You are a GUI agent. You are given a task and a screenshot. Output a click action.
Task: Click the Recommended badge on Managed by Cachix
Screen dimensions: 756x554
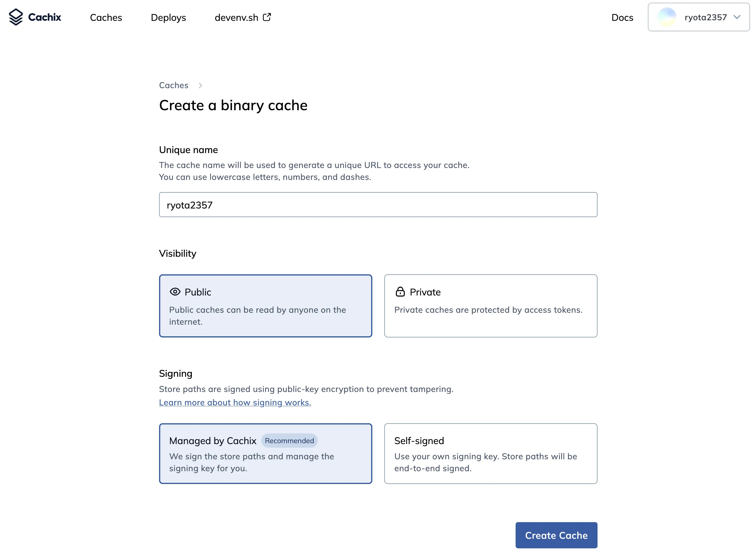289,440
